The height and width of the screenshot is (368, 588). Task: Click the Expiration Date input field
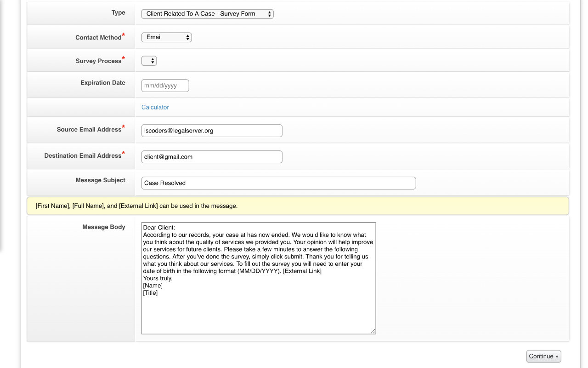click(x=165, y=86)
